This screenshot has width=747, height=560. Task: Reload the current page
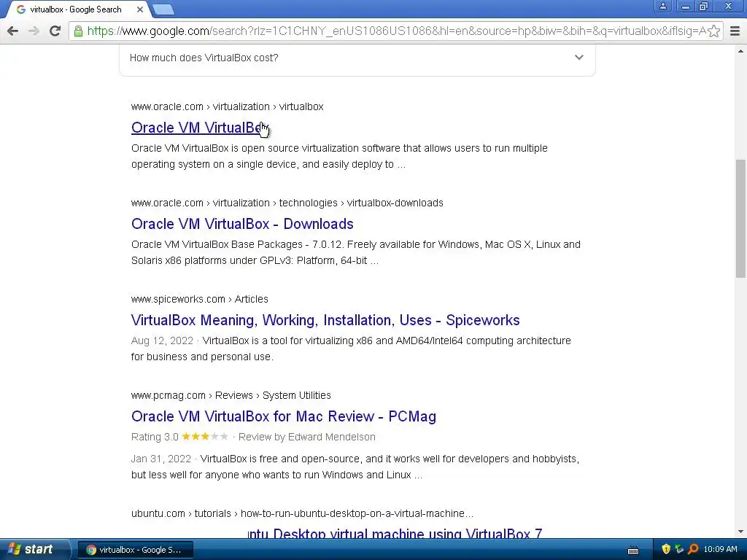55,31
